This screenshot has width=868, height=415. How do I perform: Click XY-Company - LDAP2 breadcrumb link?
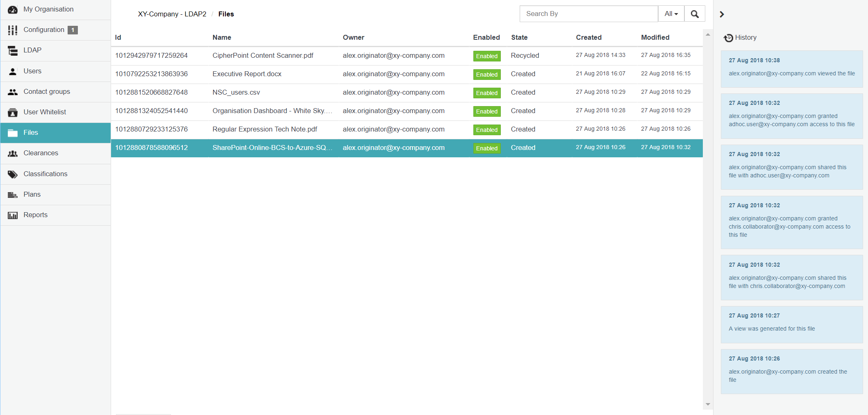pos(172,14)
